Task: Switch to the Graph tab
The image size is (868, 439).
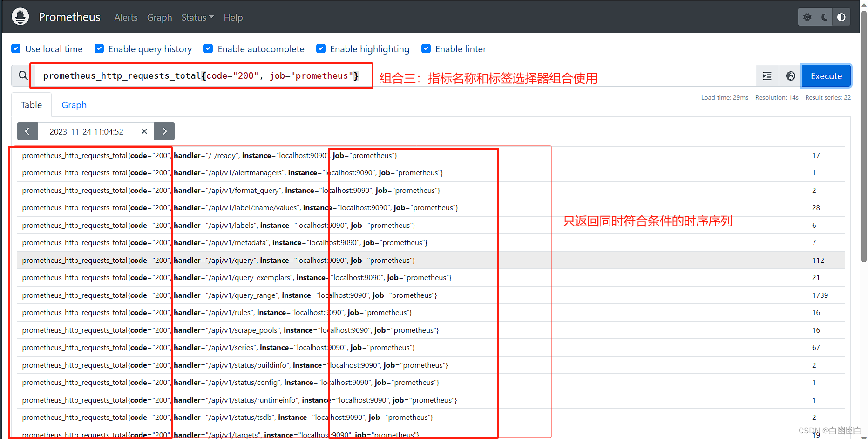Action: 74,105
